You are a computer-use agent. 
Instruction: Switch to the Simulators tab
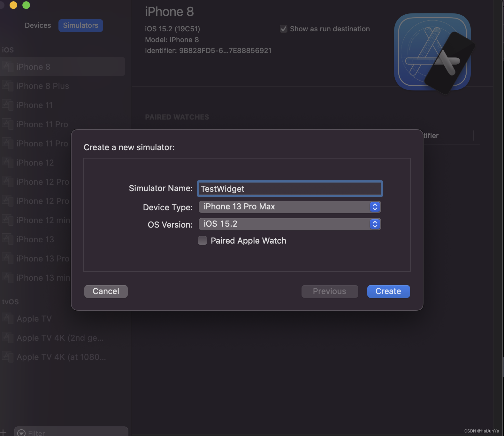[x=80, y=25]
